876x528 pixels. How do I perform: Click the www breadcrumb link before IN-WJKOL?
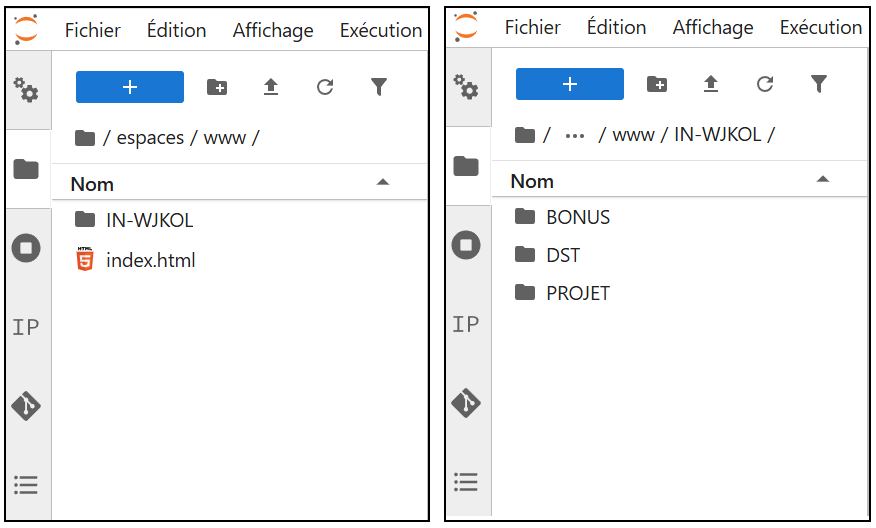click(632, 135)
